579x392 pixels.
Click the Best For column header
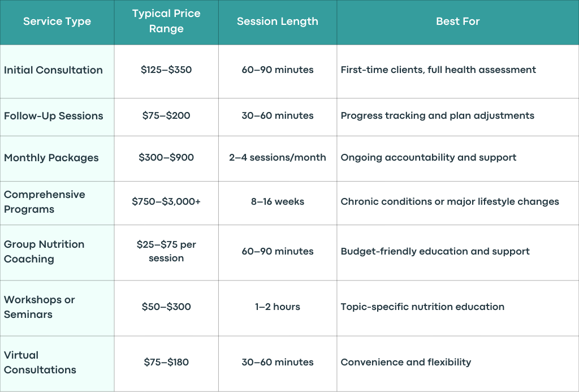(x=458, y=21)
